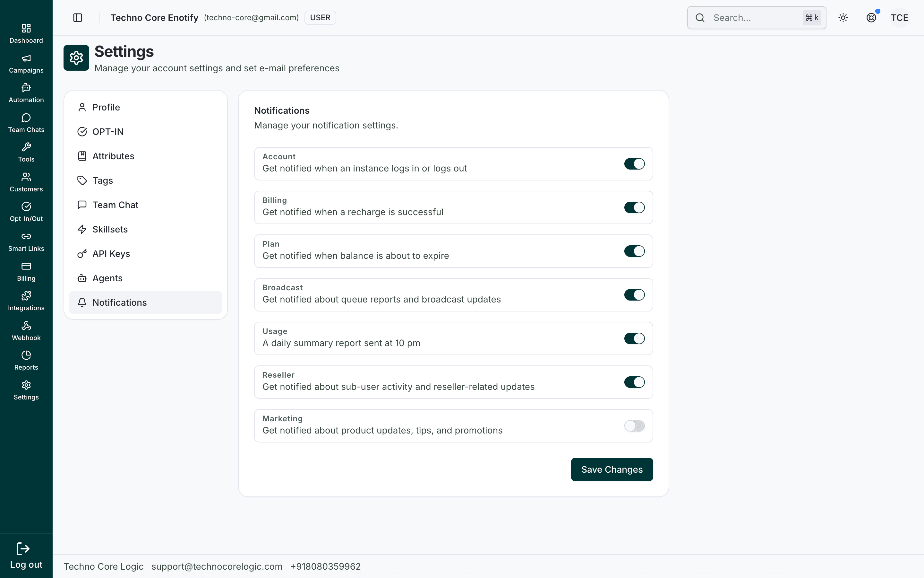Disable Reseller sub-user activity toggle
The height and width of the screenshot is (578, 924).
(634, 382)
